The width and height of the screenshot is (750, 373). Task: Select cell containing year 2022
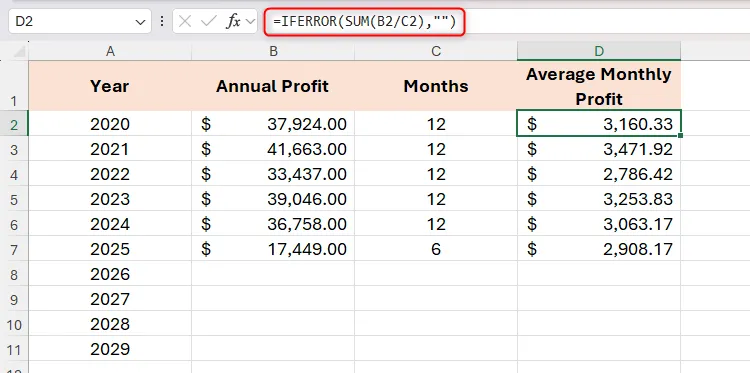point(110,174)
